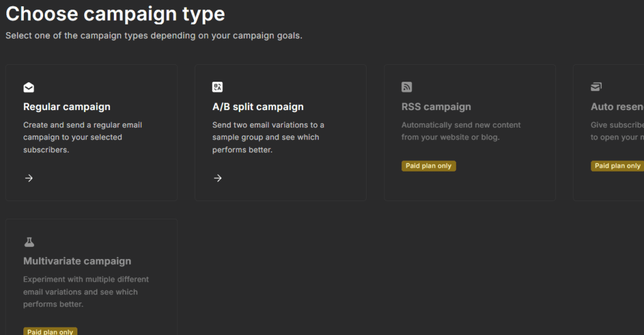Click the Paid plan only badge under Multivariate campaign

[50, 331]
